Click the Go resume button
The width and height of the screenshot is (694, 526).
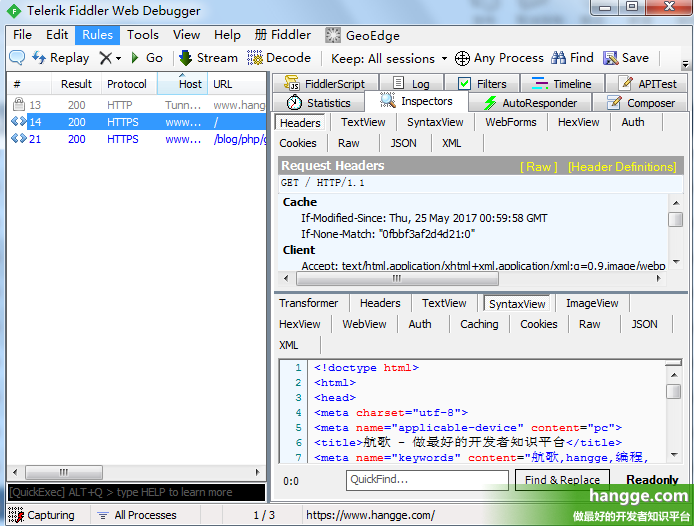click(147, 58)
